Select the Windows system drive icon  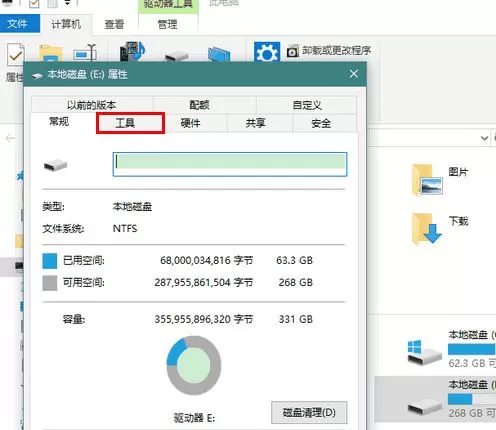click(424, 353)
